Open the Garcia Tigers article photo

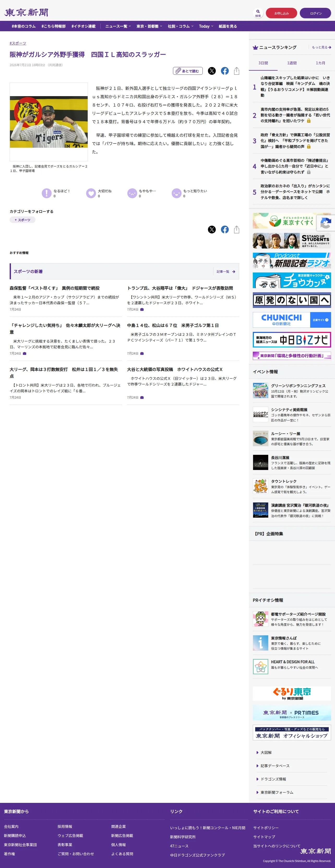(x=49, y=122)
